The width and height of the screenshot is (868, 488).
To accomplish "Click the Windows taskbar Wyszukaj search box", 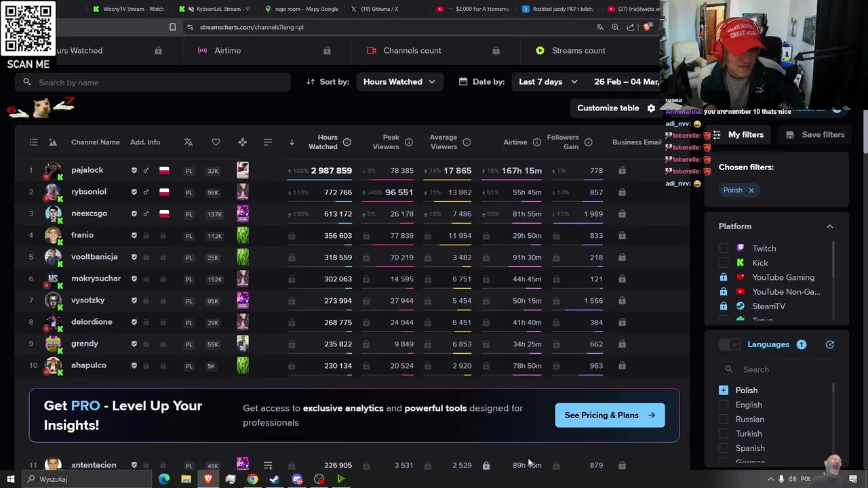I will coord(88,479).
